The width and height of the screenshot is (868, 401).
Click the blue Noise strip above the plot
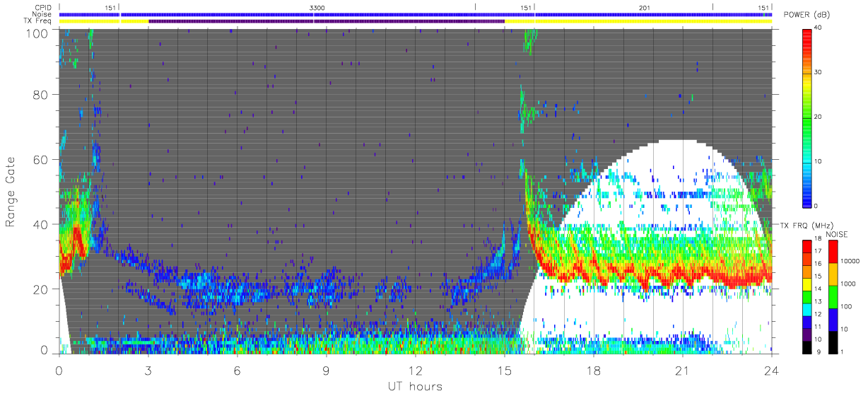coord(416,14)
